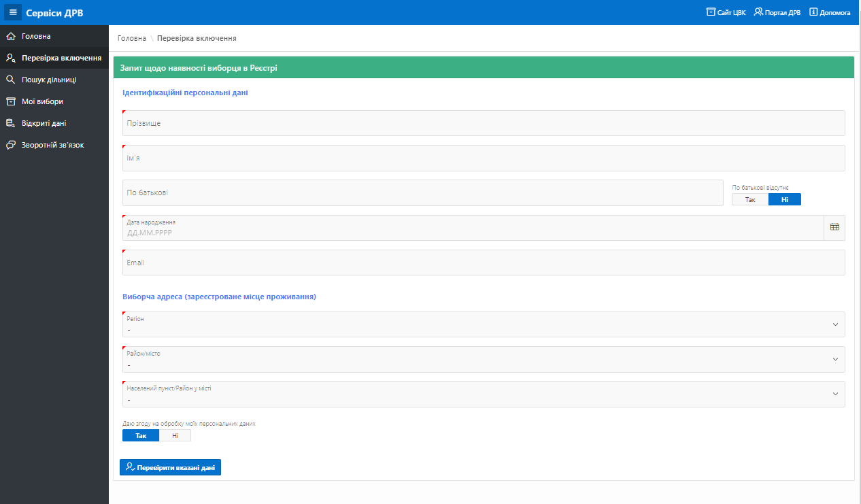Click Перевірити вказані дані button

170,467
